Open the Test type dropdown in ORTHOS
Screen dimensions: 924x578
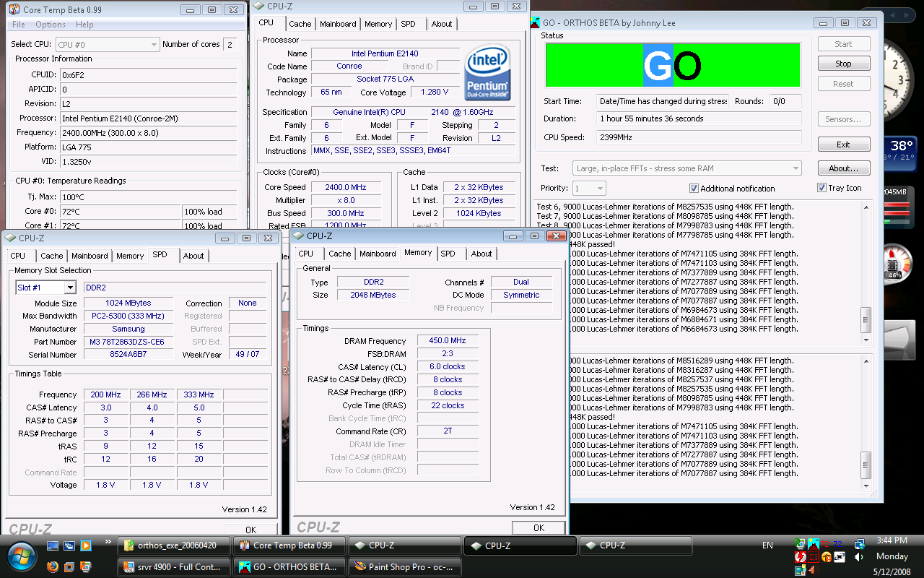(x=796, y=168)
